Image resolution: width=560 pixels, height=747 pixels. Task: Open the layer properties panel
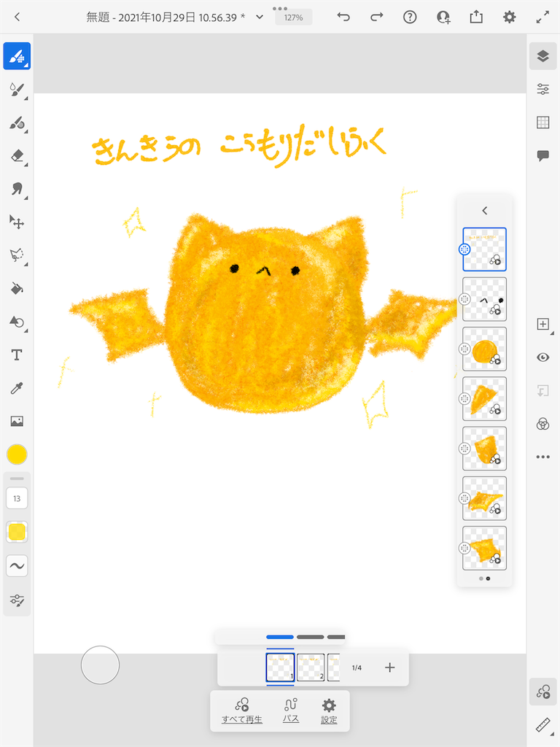pyautogui.click(x=542, y=89)
